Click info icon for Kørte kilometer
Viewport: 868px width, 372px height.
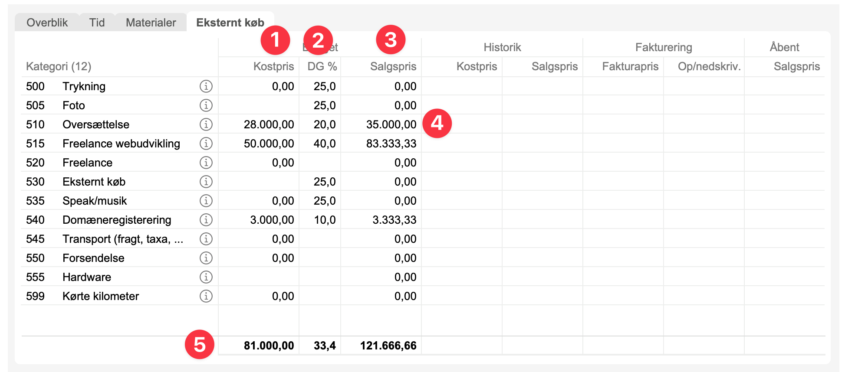point(206,296)
